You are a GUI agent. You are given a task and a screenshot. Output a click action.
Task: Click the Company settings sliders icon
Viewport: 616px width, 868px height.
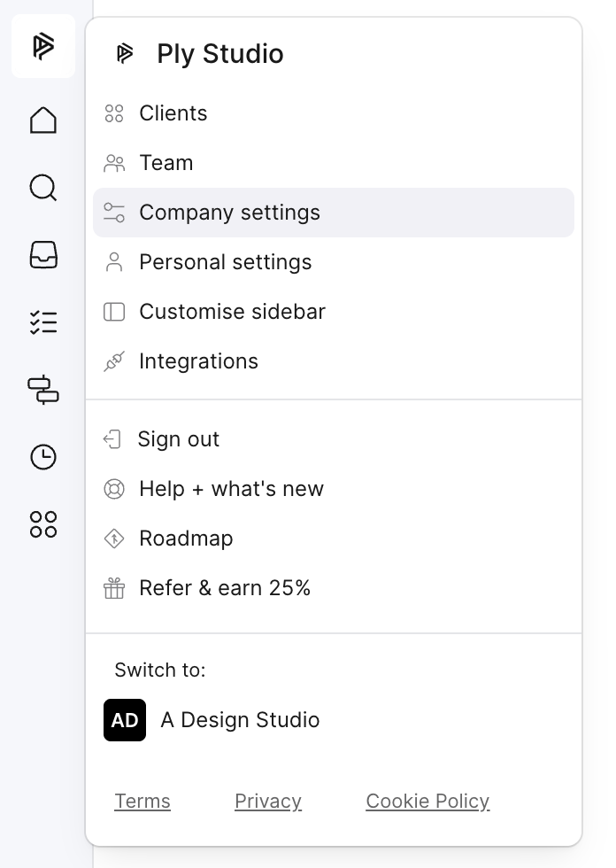pos(114,213)
